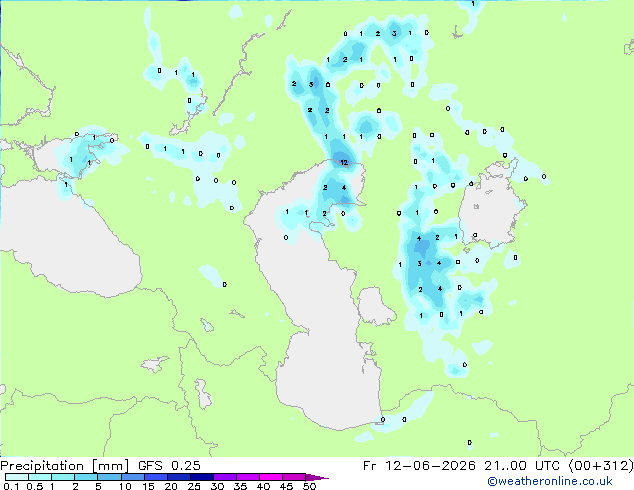The image size is (634, 490).
Task: Click the 15–20 mm legend color swatch
Action: [x=156, y=477]
